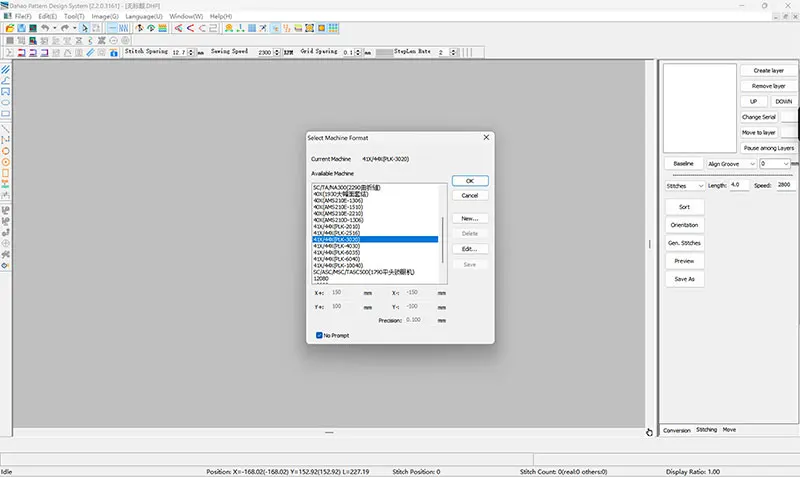Image resolution: width=800 pixels, height=477 pixels.
Task: Click the Gen. Stitches button
Action: (684, 243)
